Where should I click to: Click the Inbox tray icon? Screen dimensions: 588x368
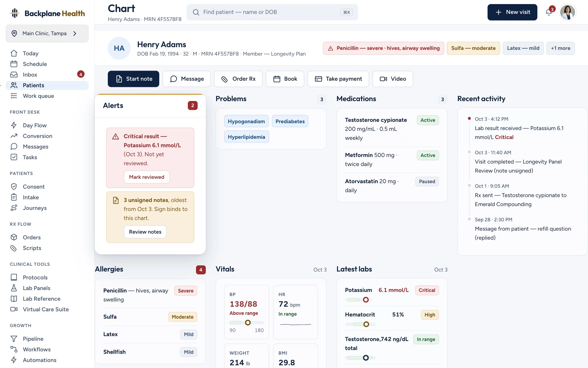pos(14,74)
